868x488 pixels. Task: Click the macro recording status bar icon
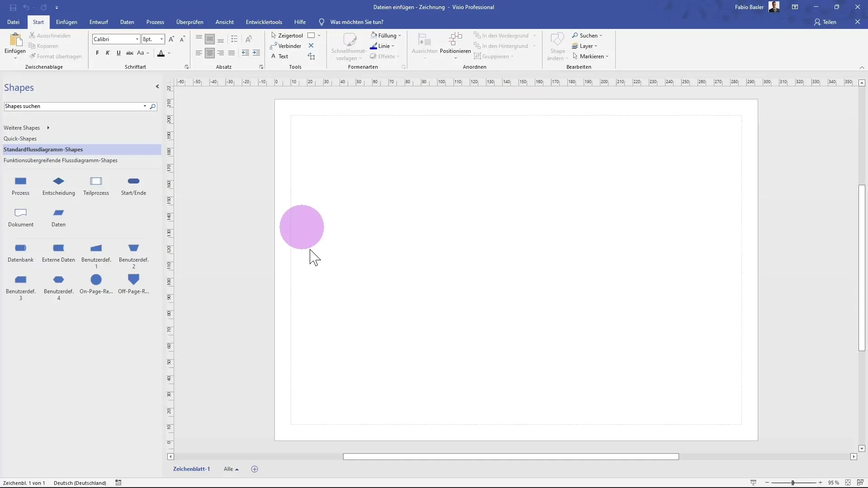pyautogui.click(x=118, y=483)
